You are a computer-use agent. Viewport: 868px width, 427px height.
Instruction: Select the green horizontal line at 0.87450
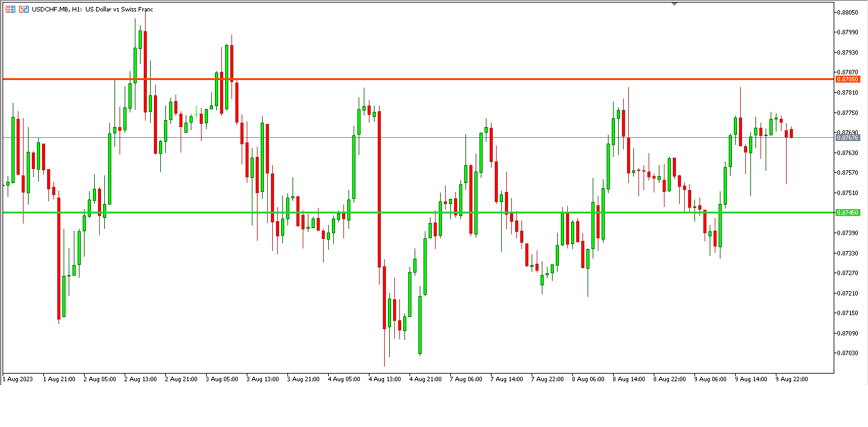click(417, 212)
